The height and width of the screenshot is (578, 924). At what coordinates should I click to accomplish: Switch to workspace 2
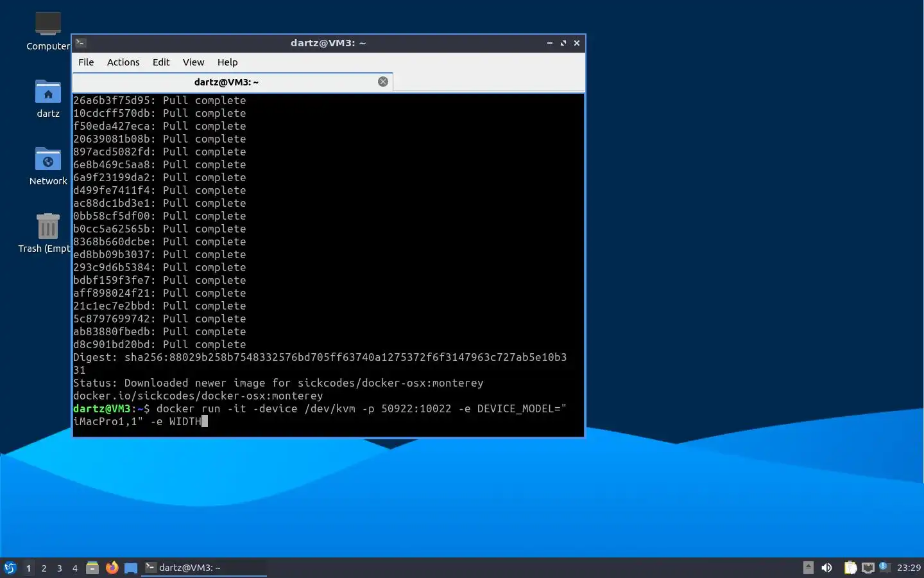pos(44,568)
